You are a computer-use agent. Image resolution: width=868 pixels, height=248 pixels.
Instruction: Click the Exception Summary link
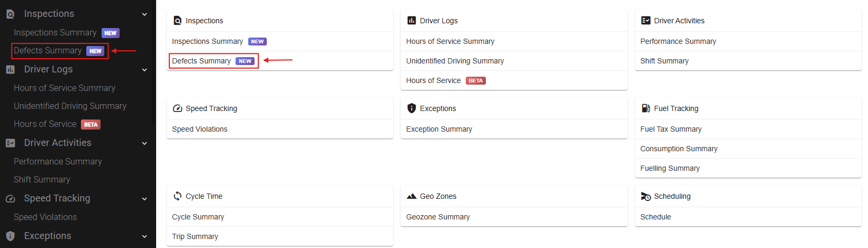pyautogui.click(x=439, y=129)
